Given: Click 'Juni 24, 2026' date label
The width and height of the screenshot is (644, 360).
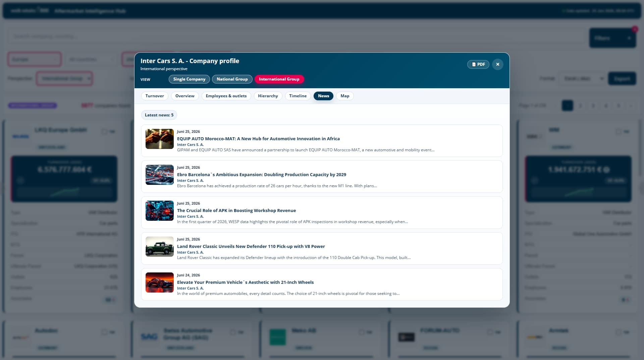Looking at the screenshot, I should (x=189, y=275).
